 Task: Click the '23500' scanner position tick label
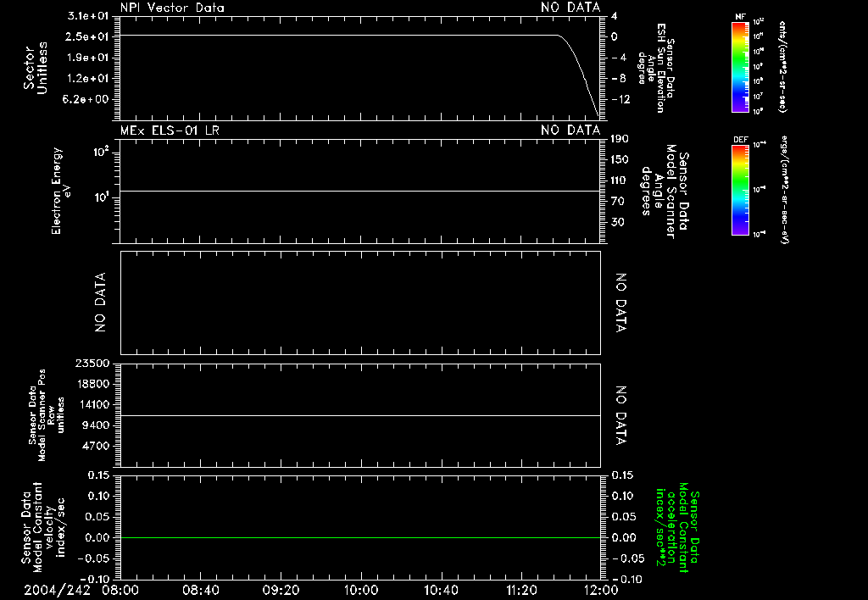pos(92,363)
